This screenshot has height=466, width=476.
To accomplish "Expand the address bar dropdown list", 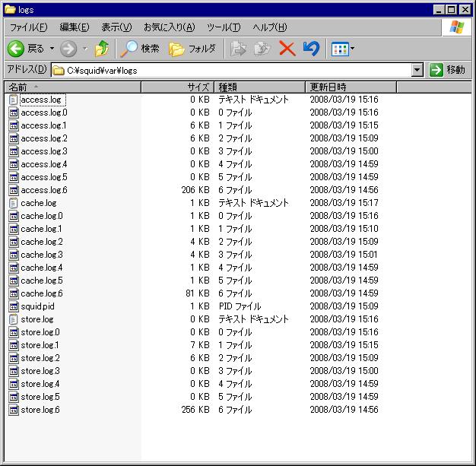I will 417,71.
